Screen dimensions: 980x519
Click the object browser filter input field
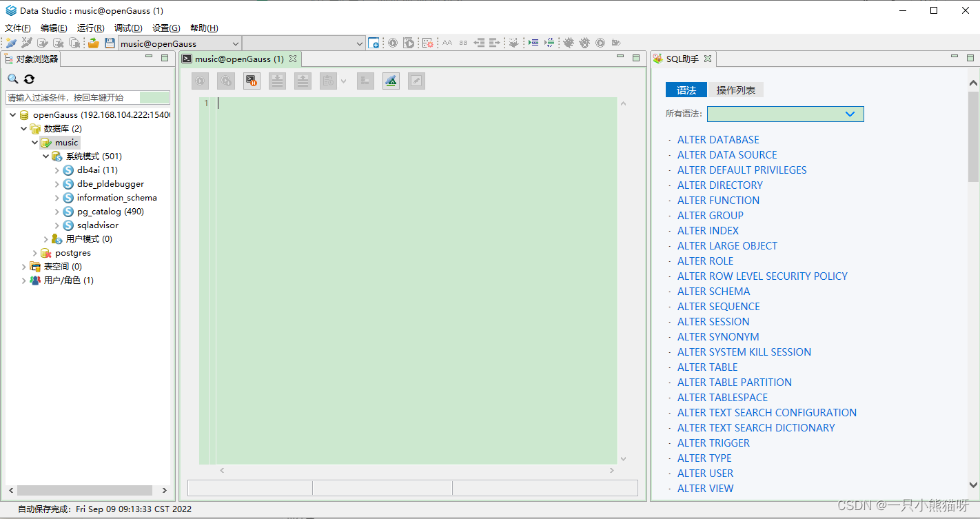click(x=72, y=98)
